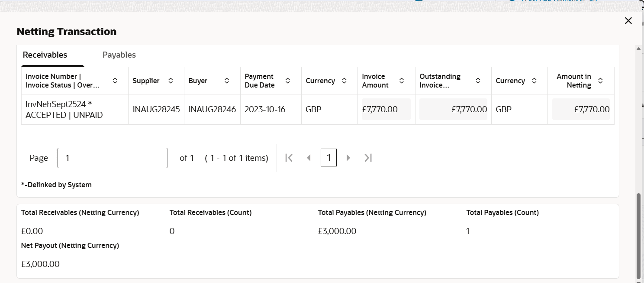Viewport: 644px width, 283px height.
Task: Close the Netting Transaction dialog
Action: (628, 21)
